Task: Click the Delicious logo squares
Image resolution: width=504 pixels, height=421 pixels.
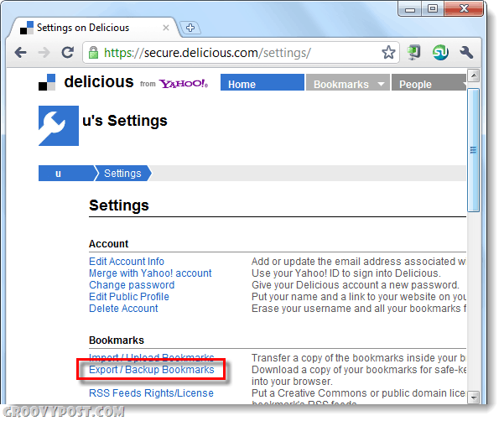Action: [47, 82]
